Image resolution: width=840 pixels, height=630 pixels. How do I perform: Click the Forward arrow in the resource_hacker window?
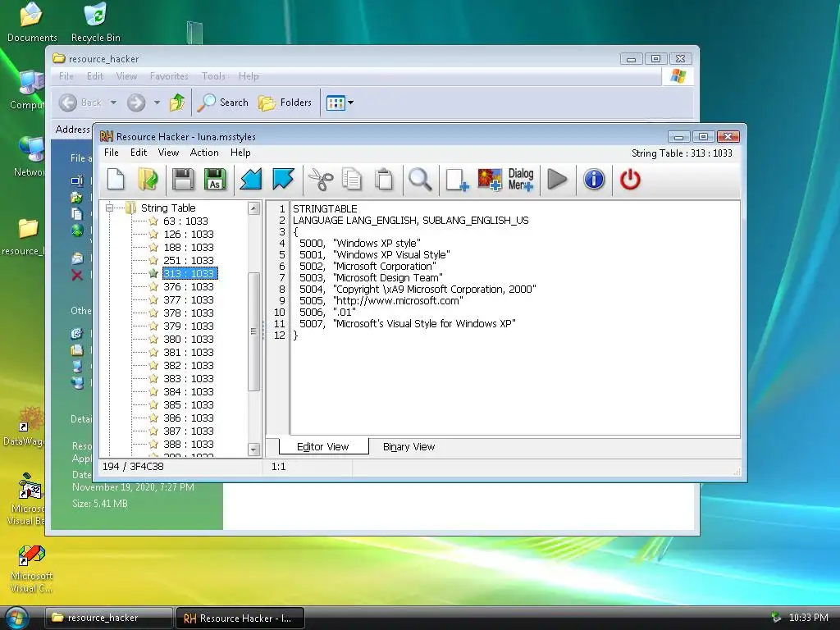(x=136, y=103)
